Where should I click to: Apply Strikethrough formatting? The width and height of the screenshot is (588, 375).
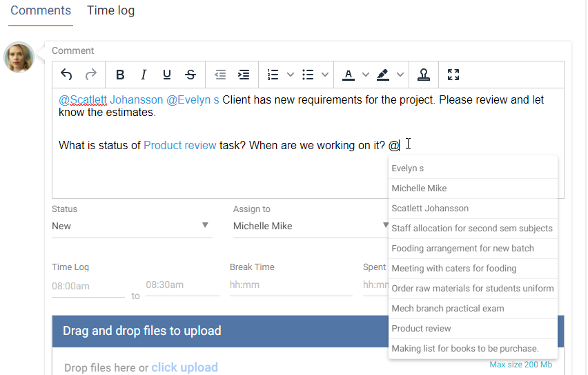tap(190, 75)
